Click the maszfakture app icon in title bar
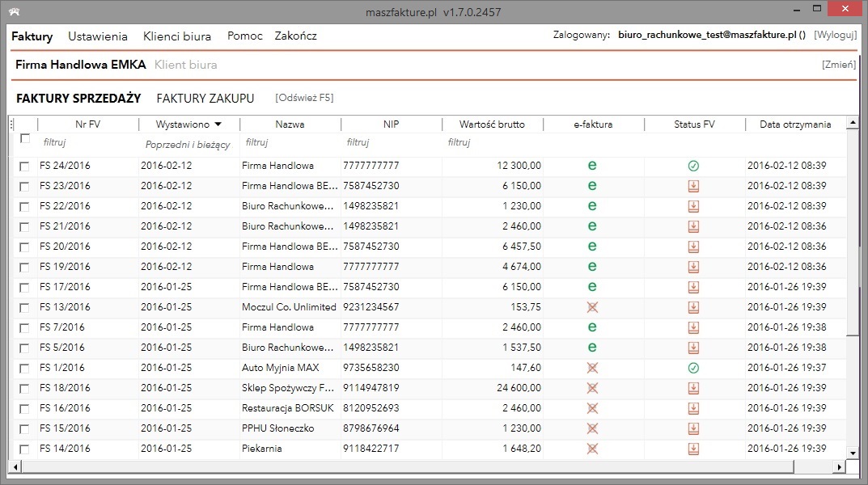Screen dimensions: 868x485 click(x=15, y=11)
